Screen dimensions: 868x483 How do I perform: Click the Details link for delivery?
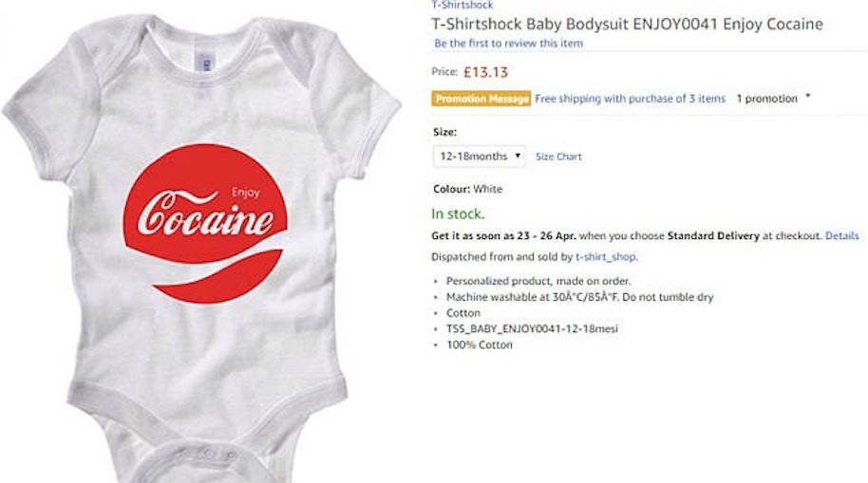coord(841,235)
